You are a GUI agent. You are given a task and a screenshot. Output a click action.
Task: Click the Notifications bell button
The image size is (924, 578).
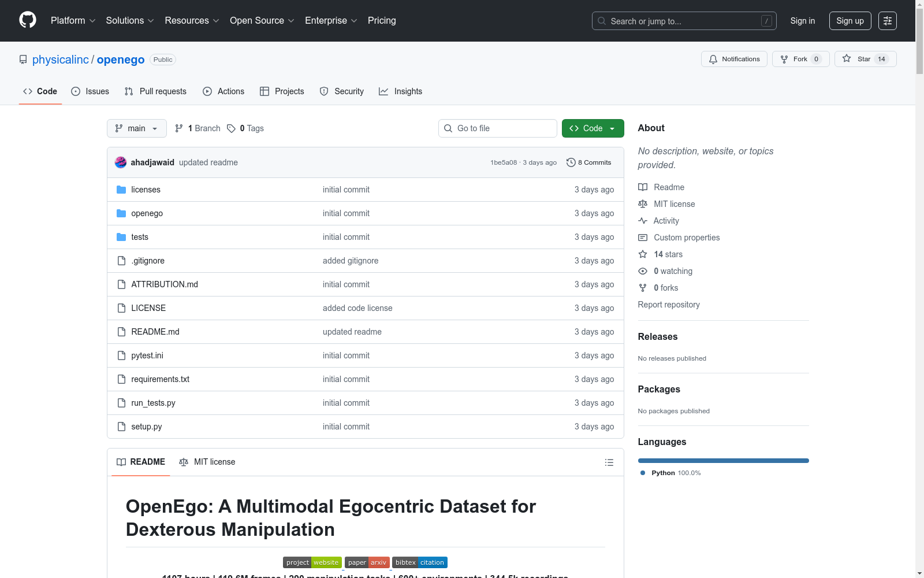[x=734, y=59]
